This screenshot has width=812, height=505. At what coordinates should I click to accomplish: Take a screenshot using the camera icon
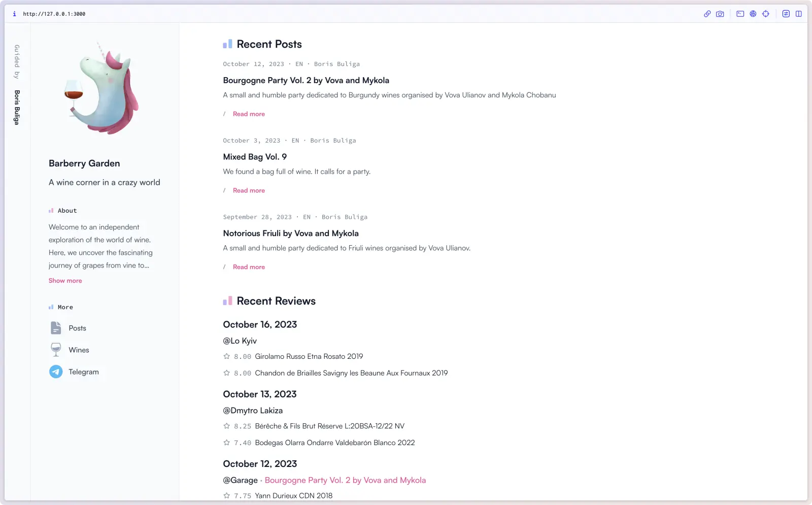tap(720, 14)
